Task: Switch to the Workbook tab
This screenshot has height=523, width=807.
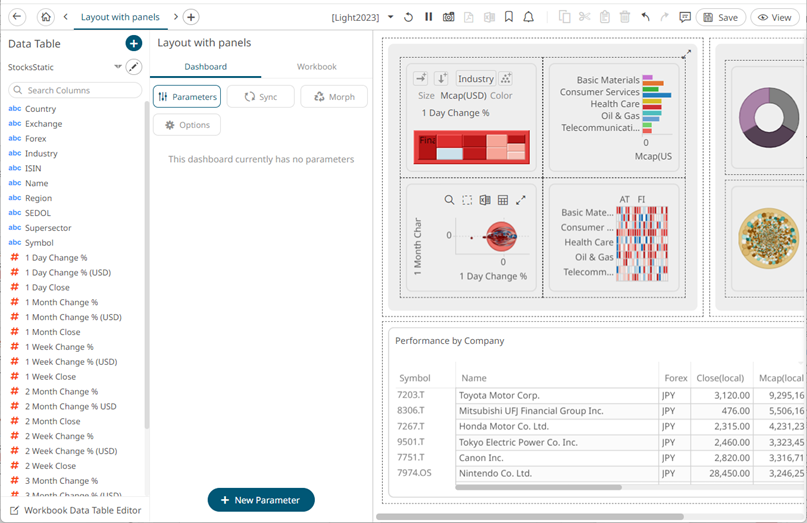Action: click(x=316, y=67)
